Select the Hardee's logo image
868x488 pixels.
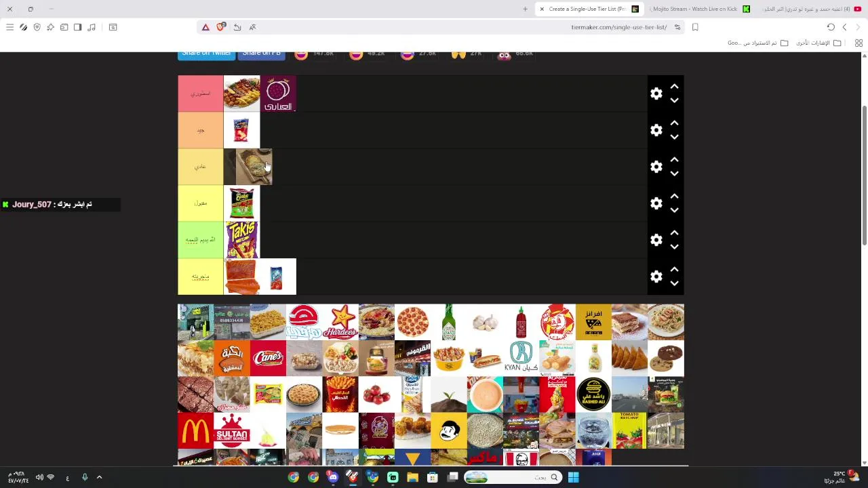pyautogui.click(x=340, y=322)
